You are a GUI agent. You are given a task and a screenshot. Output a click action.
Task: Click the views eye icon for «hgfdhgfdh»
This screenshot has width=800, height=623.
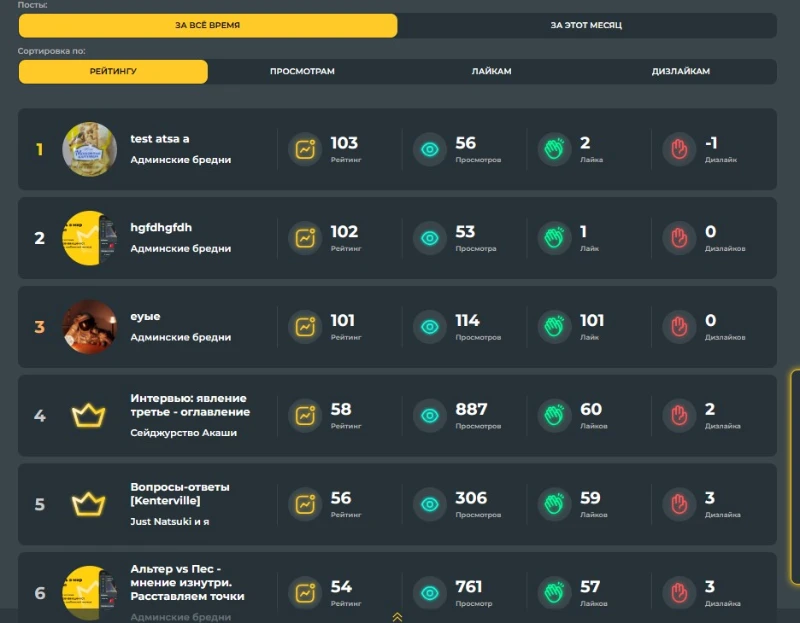point(430,238)
